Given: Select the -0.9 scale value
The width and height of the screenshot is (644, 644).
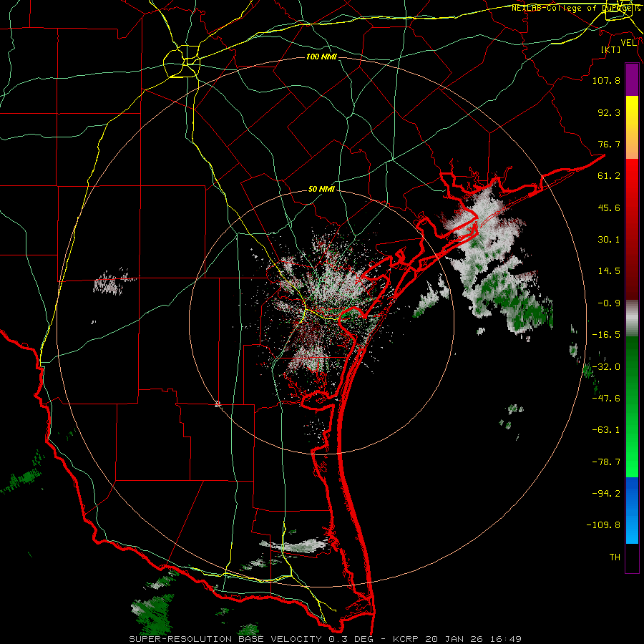Looking at the screenshot, I should [x=609, y=303].
